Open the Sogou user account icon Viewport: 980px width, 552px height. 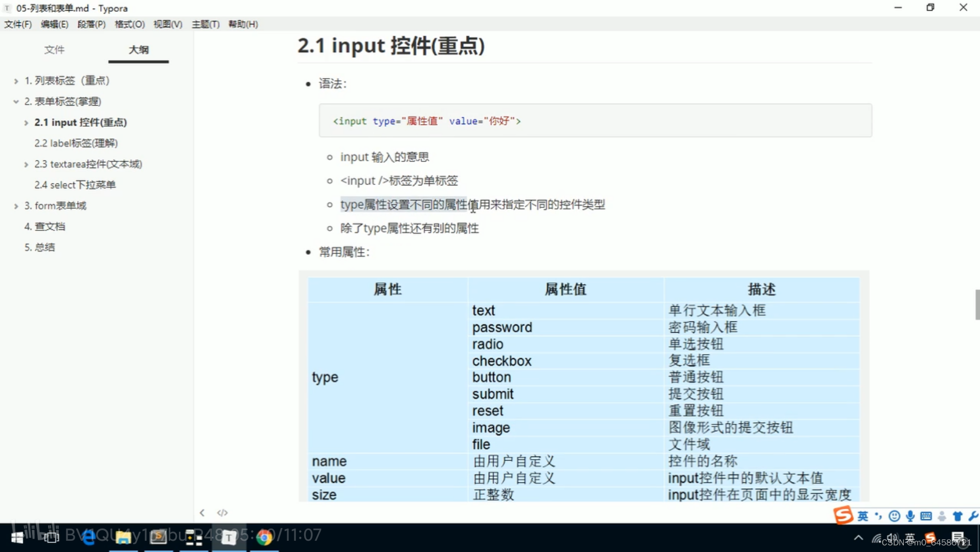coord(942,516)
